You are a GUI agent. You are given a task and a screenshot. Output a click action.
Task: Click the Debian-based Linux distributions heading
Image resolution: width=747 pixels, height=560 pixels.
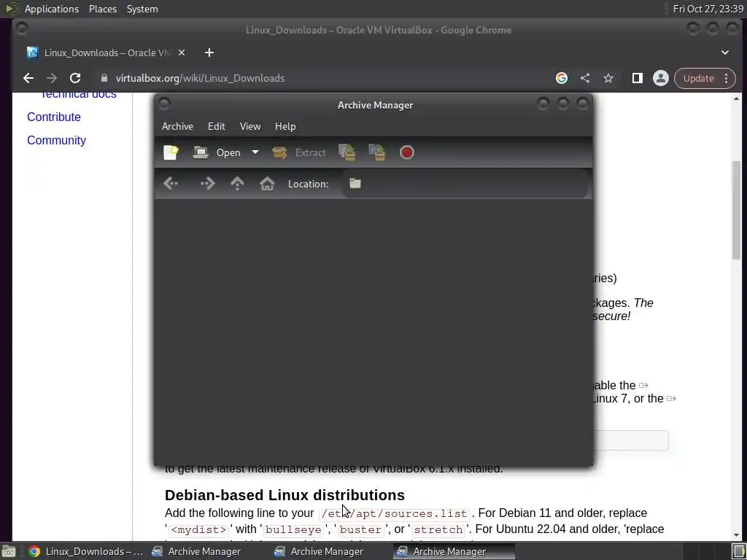(x=285, y=495)
